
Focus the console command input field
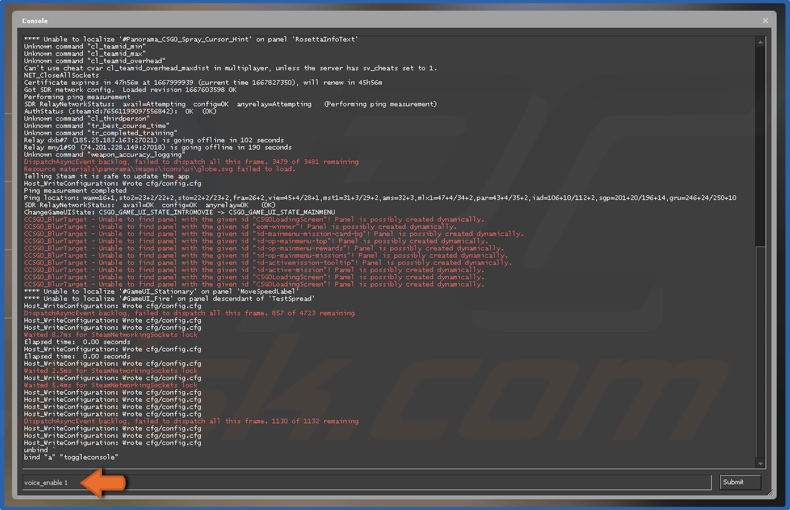pos(367,482)
